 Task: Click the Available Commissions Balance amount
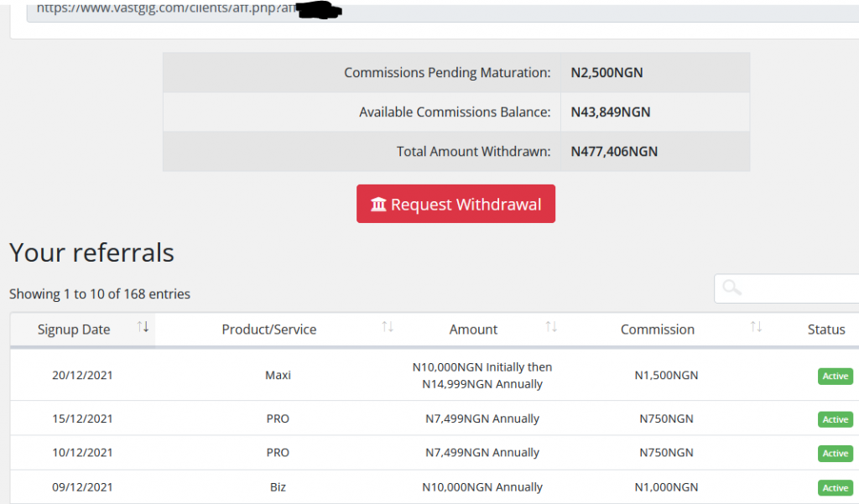pos(610,112)
